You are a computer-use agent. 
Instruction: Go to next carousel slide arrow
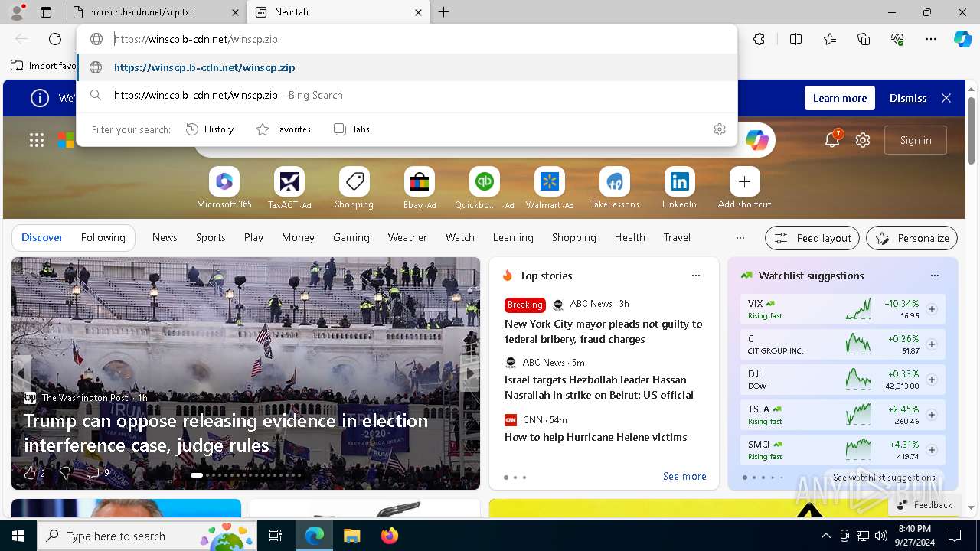[x=470, y=373]
